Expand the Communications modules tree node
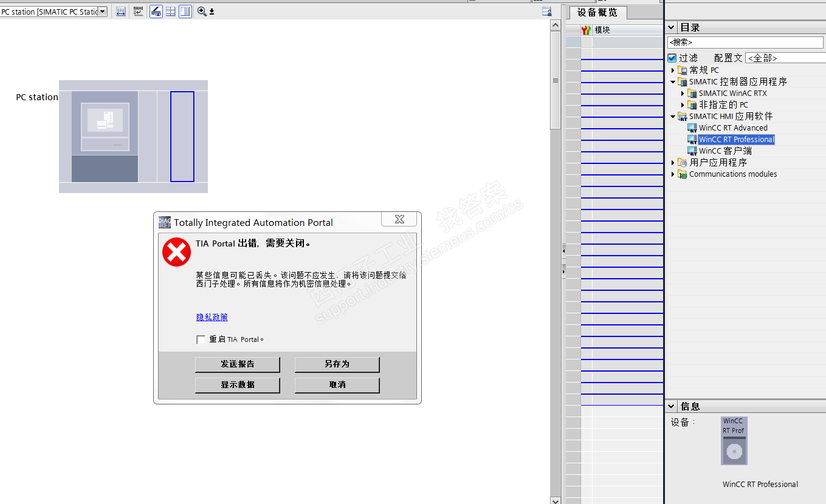Screen dimensions: 826x504 click(x=673, y=174)
